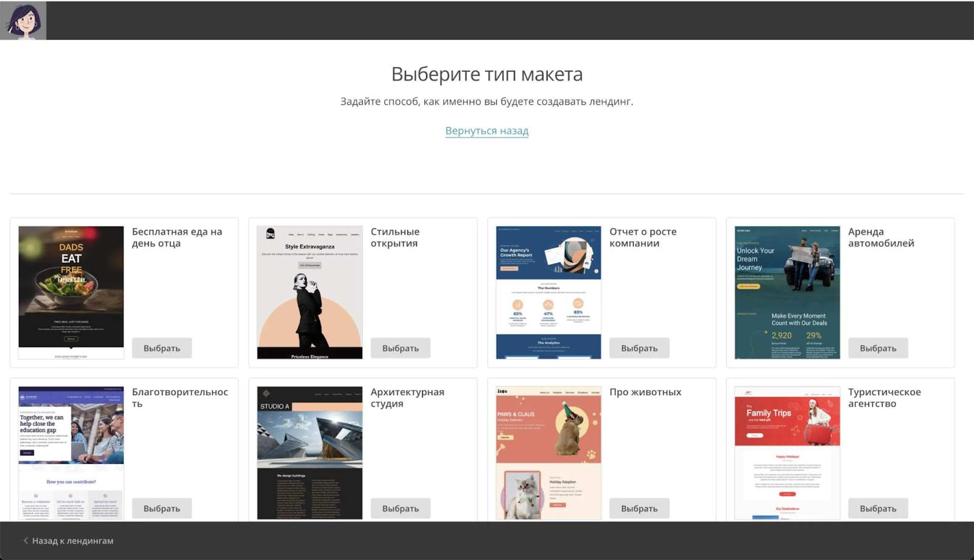
Task: Preview the Unlock Your Dream Journey thumbnail
Action: tap(787, 293)
